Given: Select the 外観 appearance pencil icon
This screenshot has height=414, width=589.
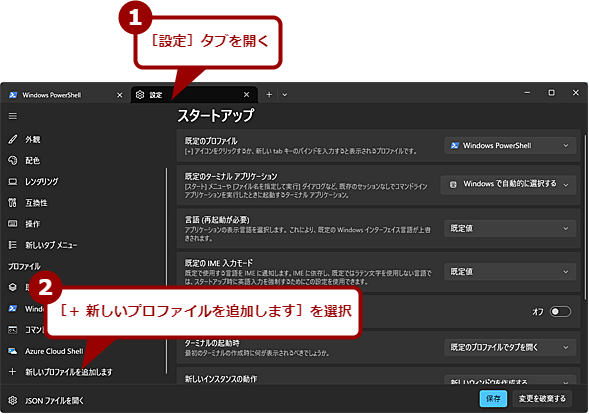Looking at the screenshot, I should point(13,139).
